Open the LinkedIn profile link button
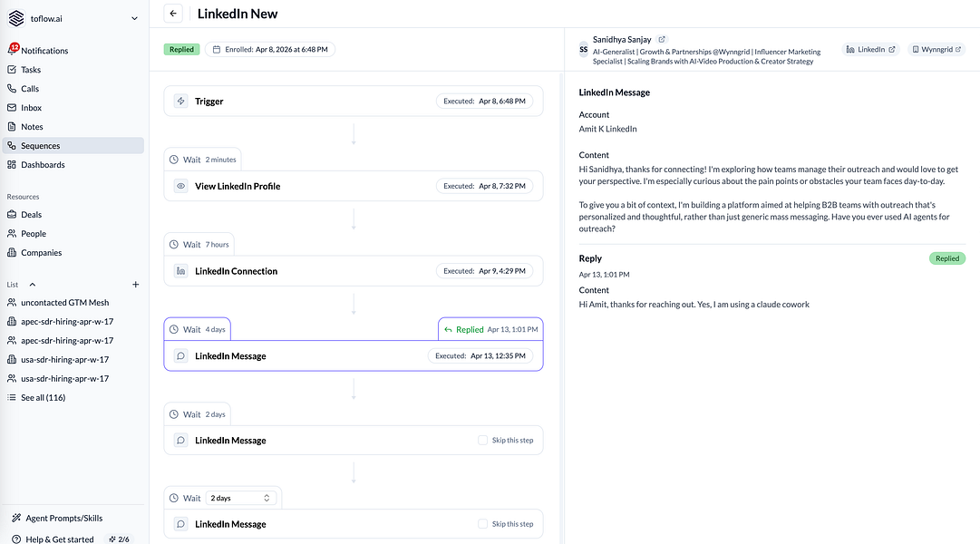Screen dimensions: 980x544 (x=870, y=49)
